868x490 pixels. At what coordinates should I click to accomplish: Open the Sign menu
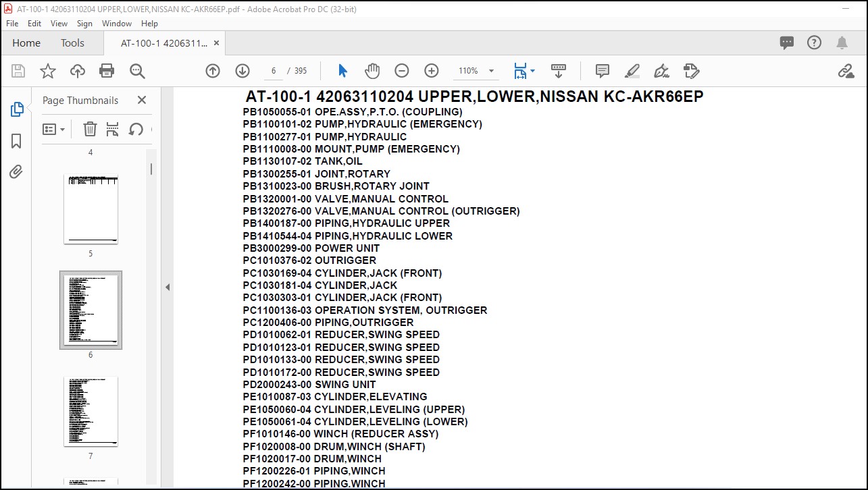pos(84,23)
